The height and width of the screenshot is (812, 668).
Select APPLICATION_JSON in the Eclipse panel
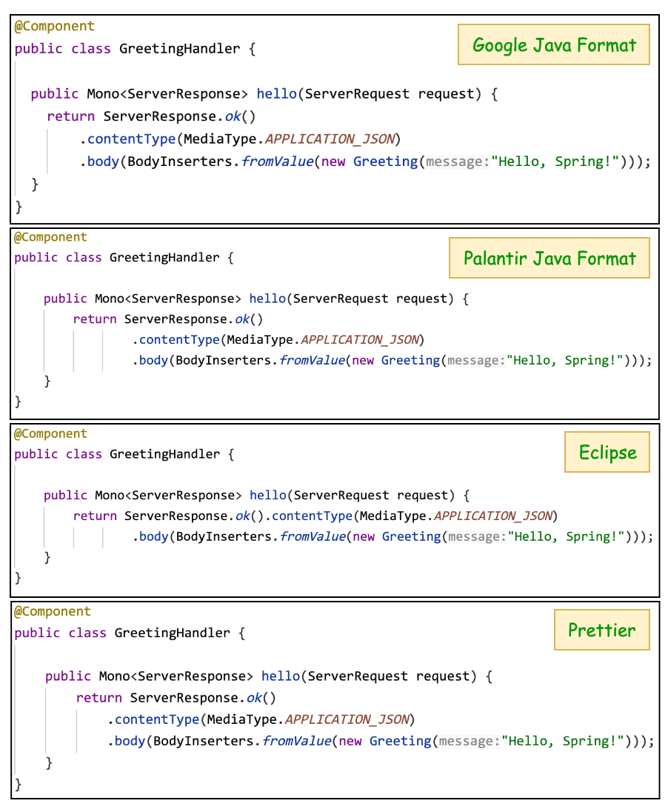493,516
